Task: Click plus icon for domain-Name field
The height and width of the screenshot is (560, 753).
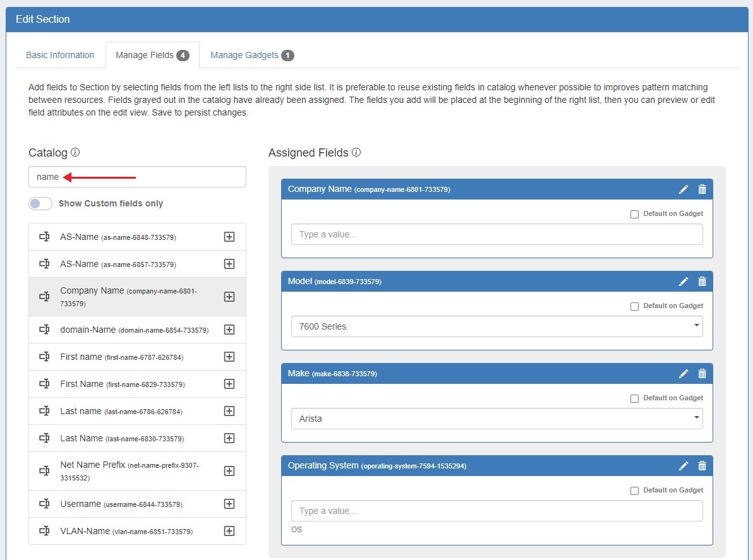Action: click(229, 330)
